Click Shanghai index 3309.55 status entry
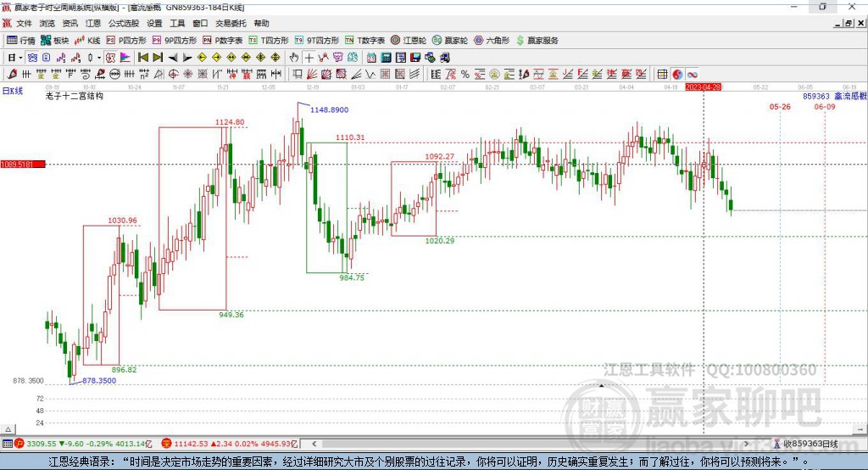This screenshot has height=470, width=868. coord(84,444)
